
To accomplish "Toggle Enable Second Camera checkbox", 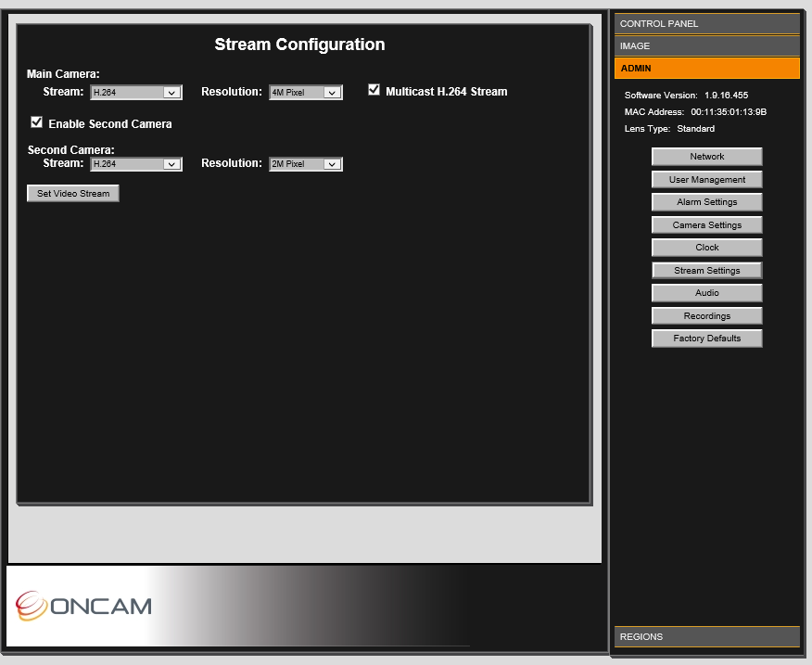I will [x=36, y=122].
